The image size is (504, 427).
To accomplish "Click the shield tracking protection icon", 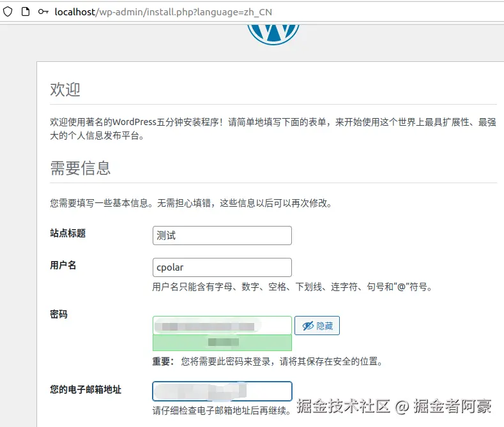I will click(8, 12).
